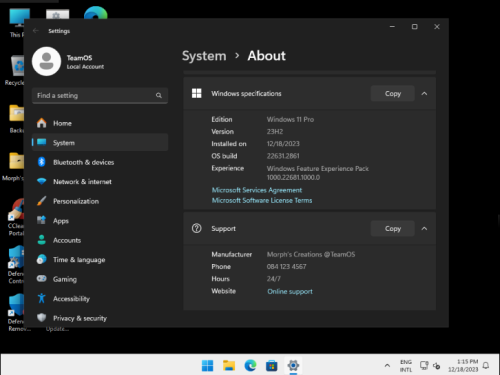Click the System monitor icon in sidebar
The image size is (500, 375).
point(42,142)
